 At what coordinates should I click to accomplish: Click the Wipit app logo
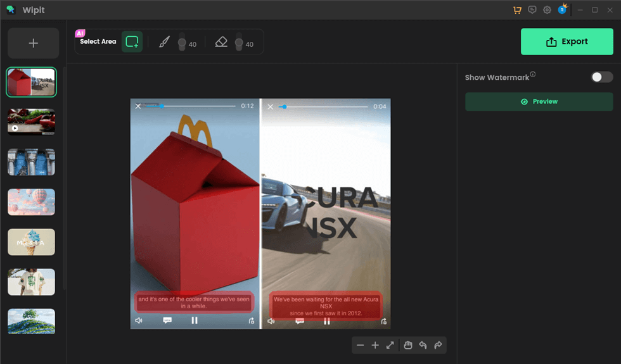coord(11,10)
